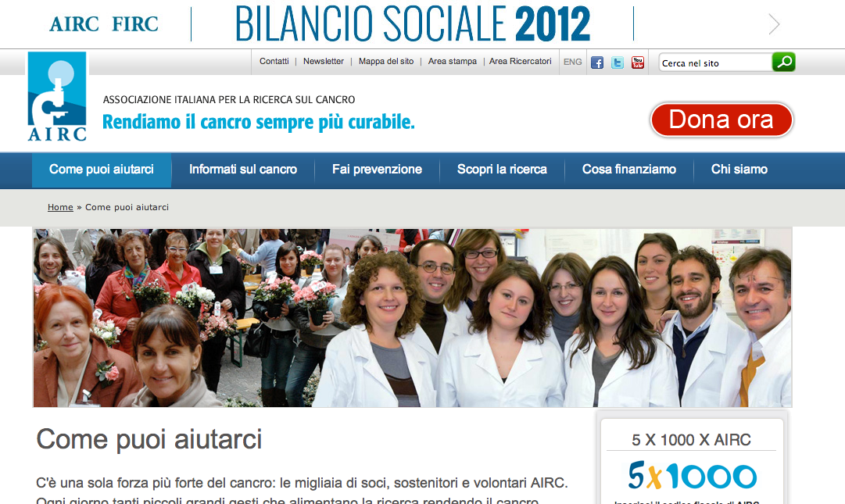Switch language with the ENG link
Image resolution: width=845 pixels, height=504 pixels.
[x=572, y=62]
